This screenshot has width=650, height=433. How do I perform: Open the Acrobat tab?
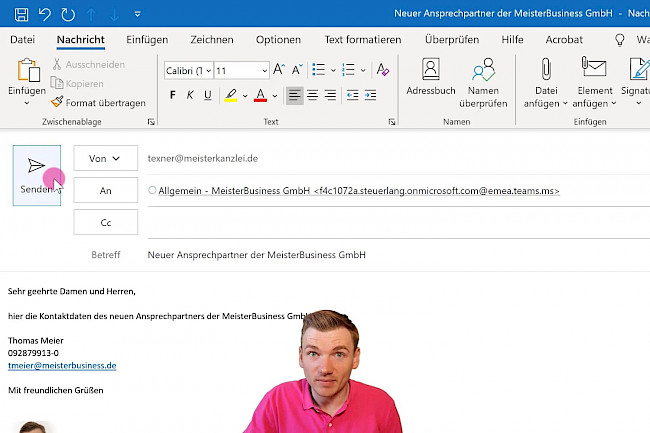[x=564, y=40]
